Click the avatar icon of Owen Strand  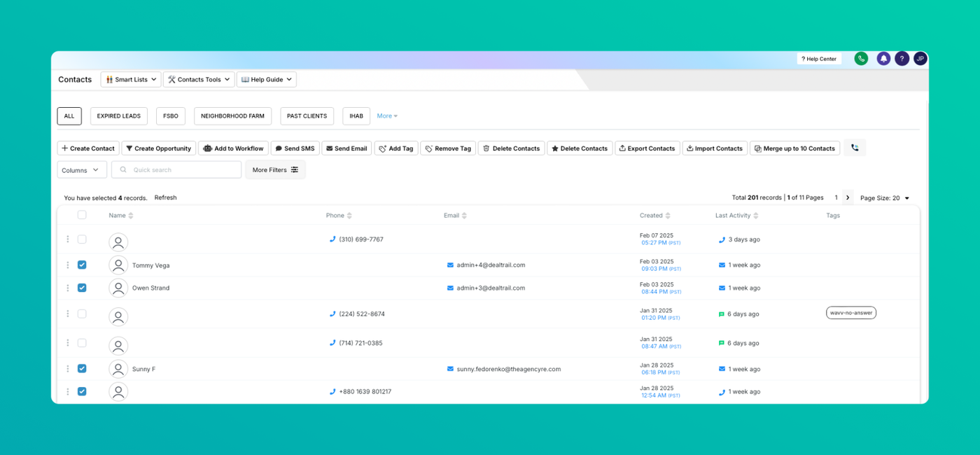pos(118,288)
